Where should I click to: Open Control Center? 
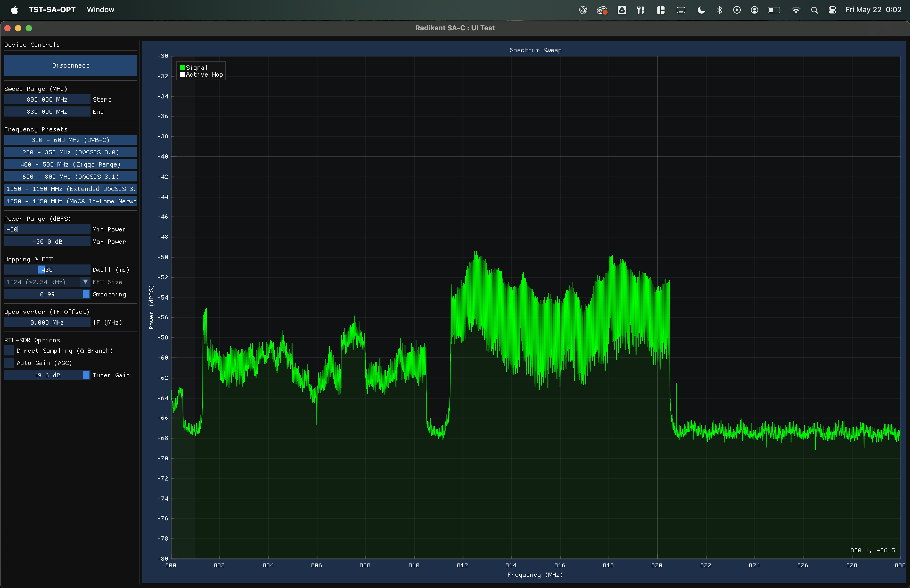833,10
